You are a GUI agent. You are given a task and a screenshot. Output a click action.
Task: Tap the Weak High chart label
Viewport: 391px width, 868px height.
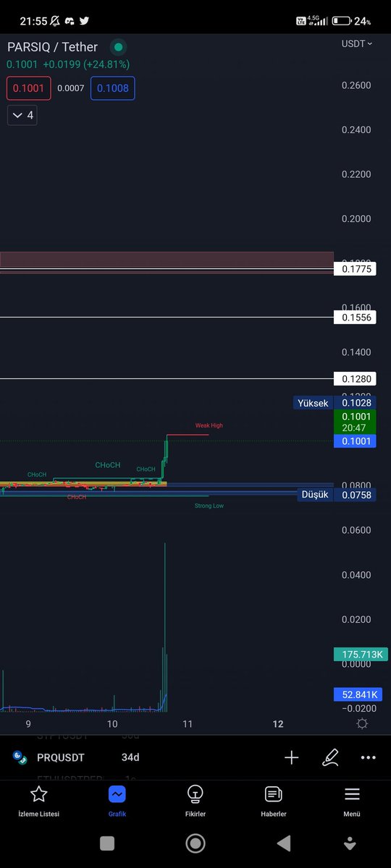209,425
